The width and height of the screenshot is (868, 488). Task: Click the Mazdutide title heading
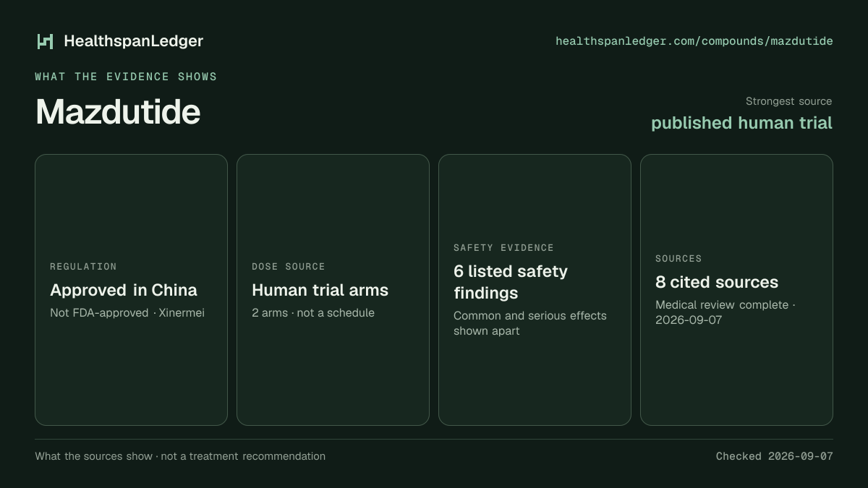tap(118, 112)
